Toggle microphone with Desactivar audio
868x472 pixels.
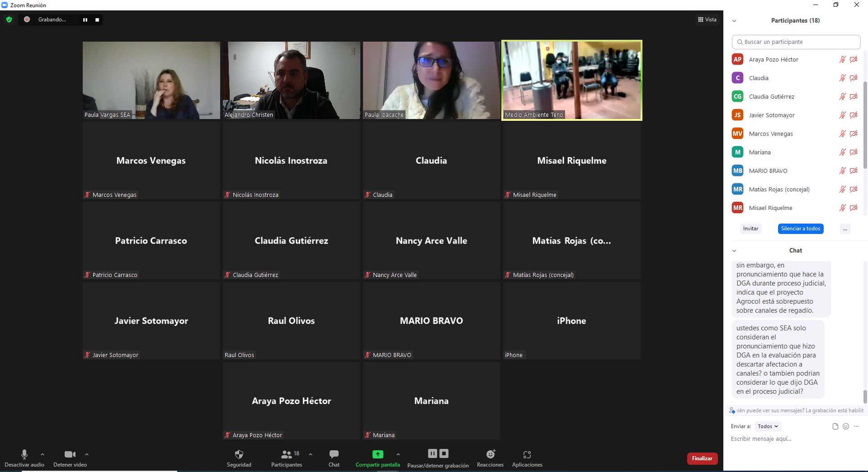pos(24,454)
